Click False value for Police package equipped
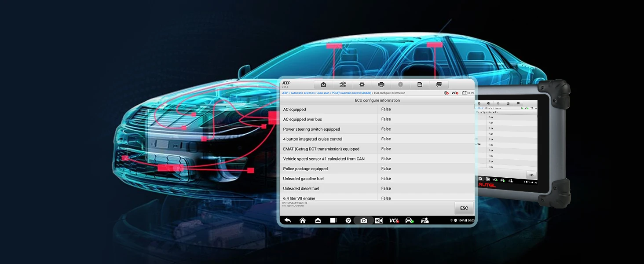644x264 pixels. click(x=386, y=169)
